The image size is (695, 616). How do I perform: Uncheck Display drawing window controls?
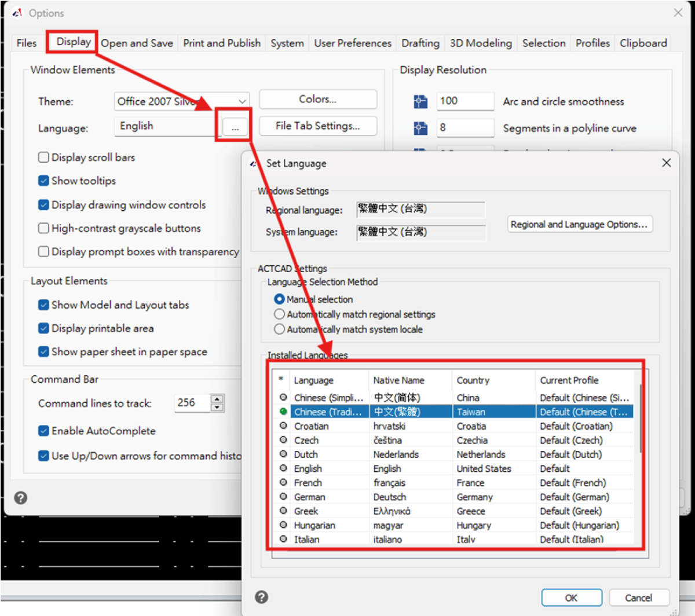tap(43, 205)
